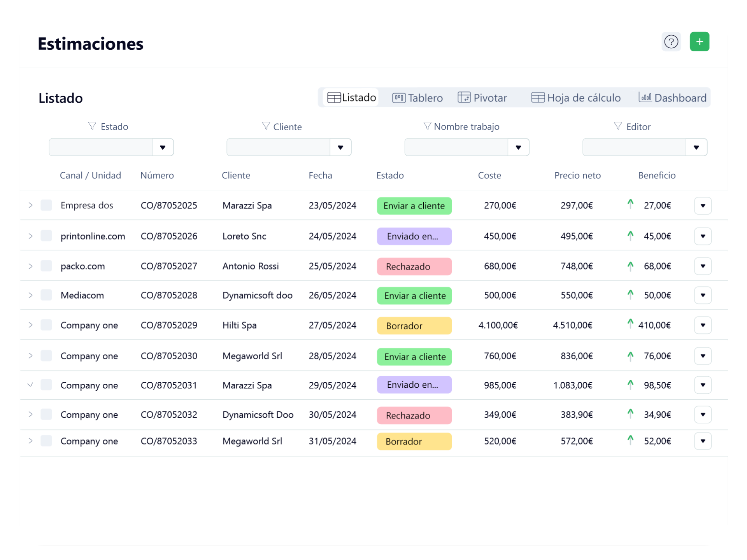
Task: Switch to the Tablero view tab
Action: click(x=417, y=98)
